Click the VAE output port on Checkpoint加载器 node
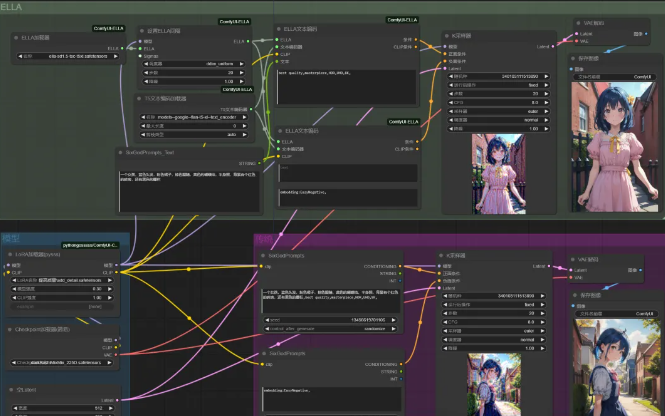 click(x=116, y=355)
